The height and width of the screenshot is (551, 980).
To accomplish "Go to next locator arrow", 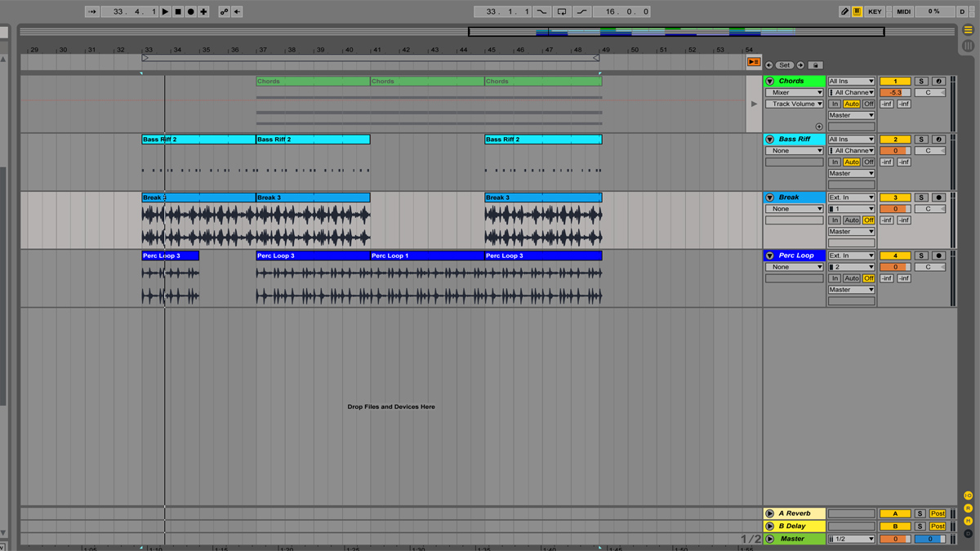I will (800, 65).
